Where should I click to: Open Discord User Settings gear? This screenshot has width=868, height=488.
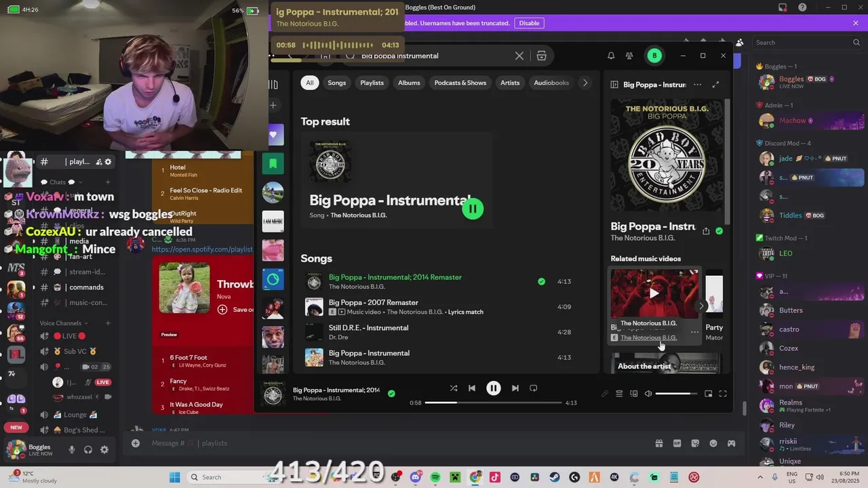click(x=104, y=450)
